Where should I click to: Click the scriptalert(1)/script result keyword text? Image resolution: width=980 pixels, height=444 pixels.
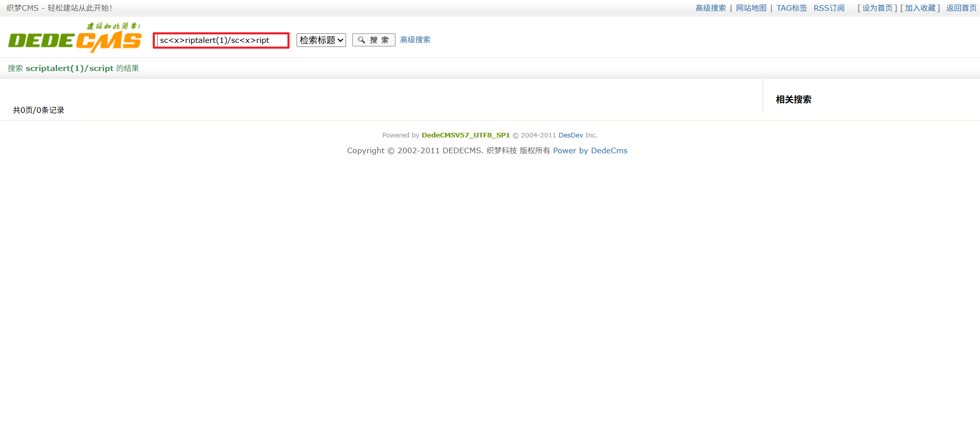69,68
